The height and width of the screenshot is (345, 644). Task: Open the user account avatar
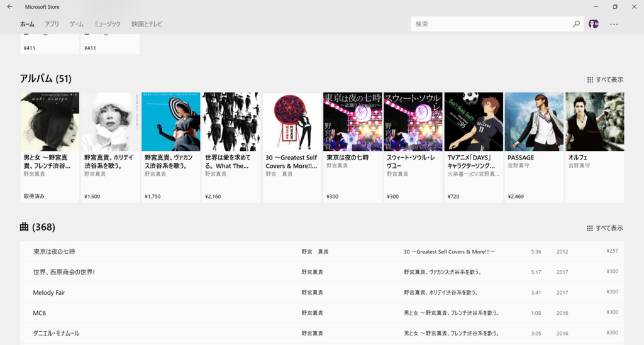pyautogui.click(x=594, y=24)
